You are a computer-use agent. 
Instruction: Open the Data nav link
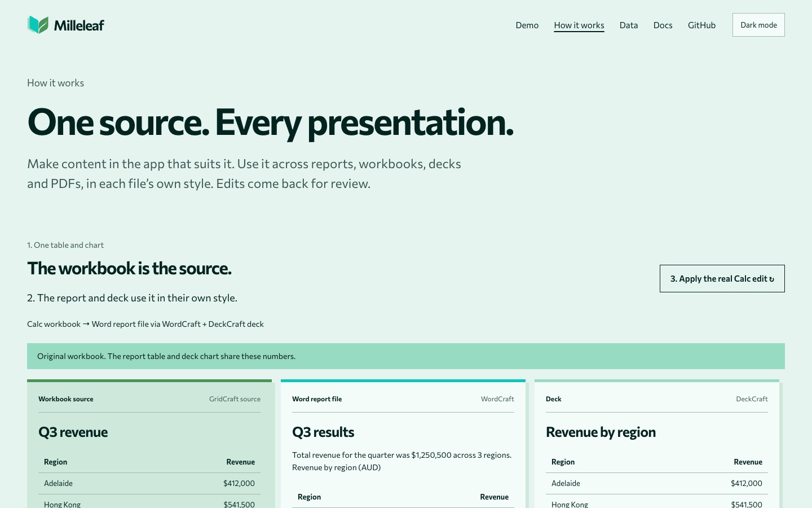pyautogui.click(x=629, y=25)
